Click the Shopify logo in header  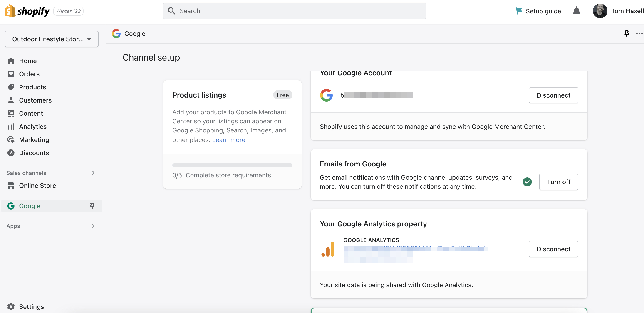coord(27,11)
